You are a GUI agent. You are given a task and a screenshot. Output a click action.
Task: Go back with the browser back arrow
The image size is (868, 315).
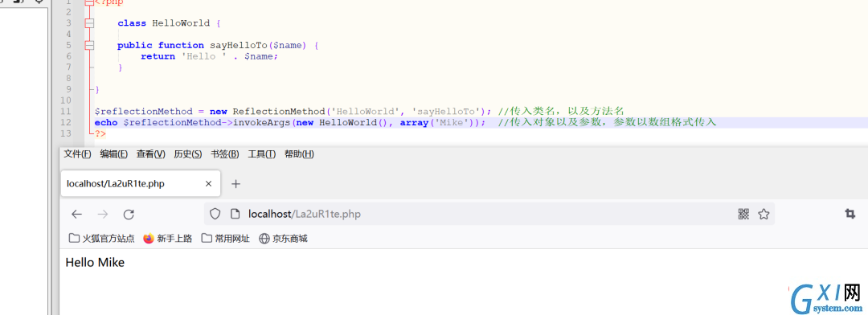coord(77,215)
